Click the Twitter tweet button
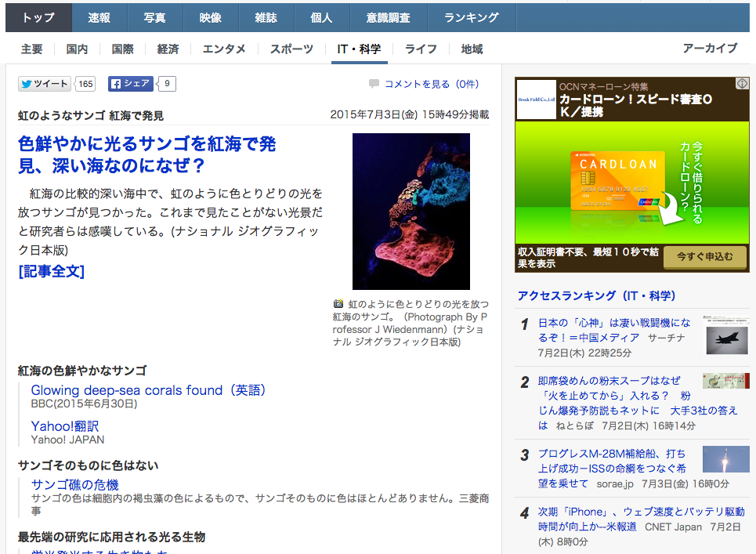The width and height of the screenshot is (756, 554). click(45, 84)
